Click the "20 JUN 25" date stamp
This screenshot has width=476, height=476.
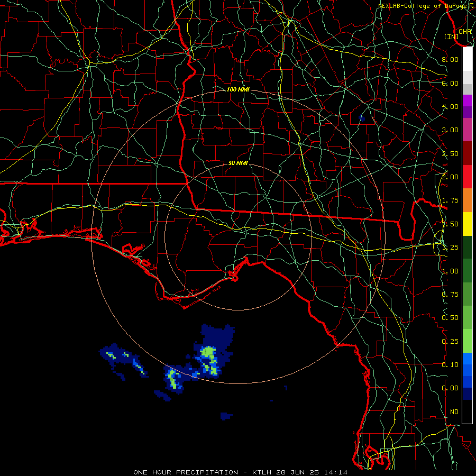point(297,472)
